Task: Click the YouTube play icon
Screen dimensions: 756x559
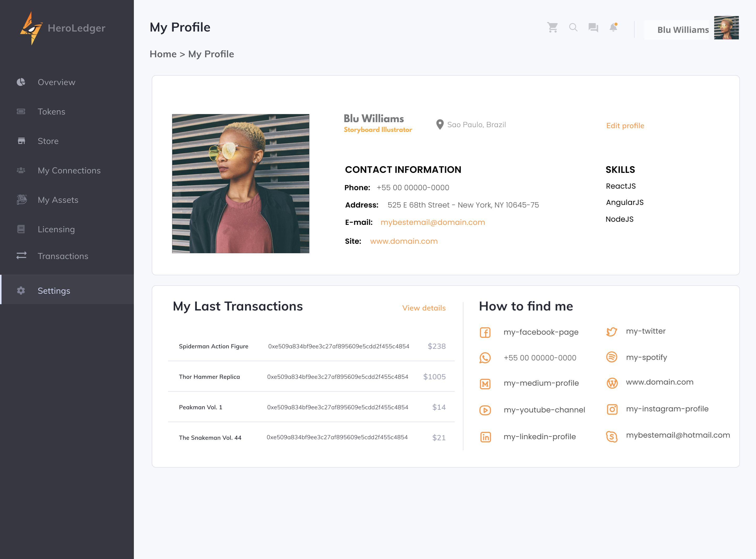Action: 485,410
